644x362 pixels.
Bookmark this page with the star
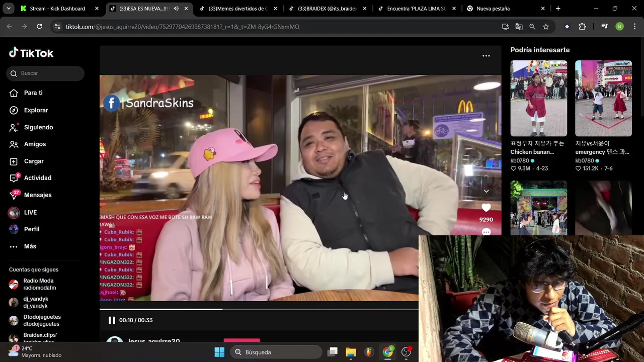(x=546, y=27)
